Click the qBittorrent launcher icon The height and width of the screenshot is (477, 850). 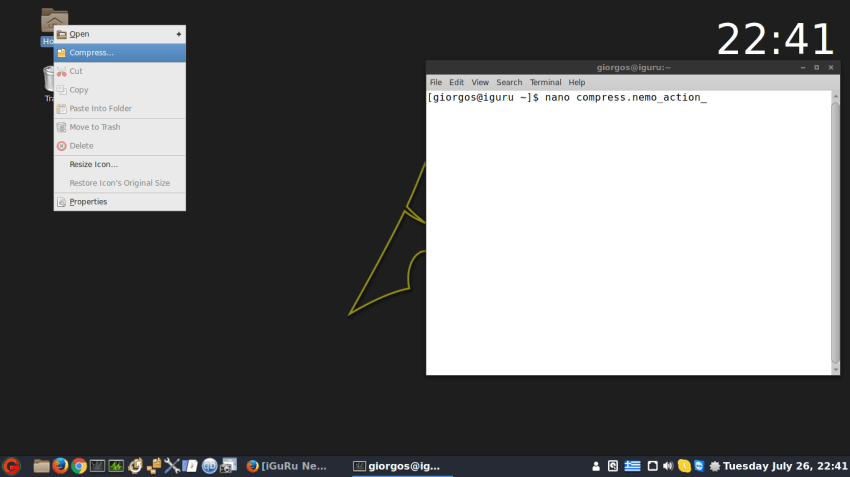[210, 466]
